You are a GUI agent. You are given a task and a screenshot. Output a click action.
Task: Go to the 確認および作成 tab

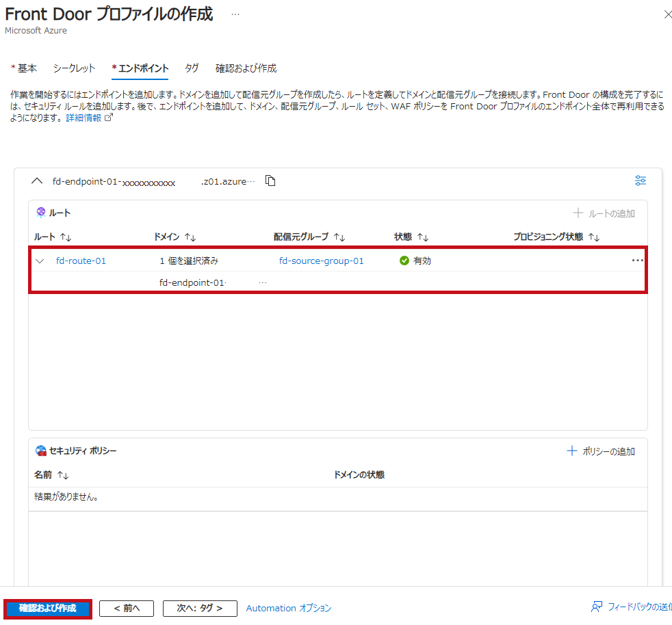tap(246, 68)
